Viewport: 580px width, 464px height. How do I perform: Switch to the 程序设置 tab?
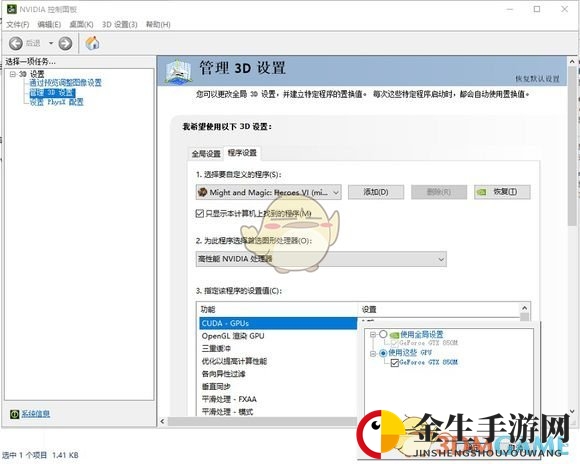[242, 153]
